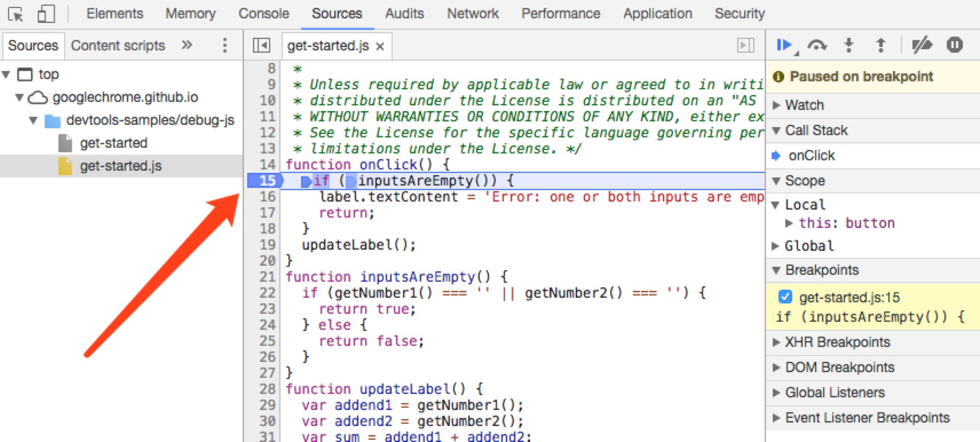Screen dimensions: 980x442
Task: Collapse the googlechrome.github.io domain node
Action: 19,97
